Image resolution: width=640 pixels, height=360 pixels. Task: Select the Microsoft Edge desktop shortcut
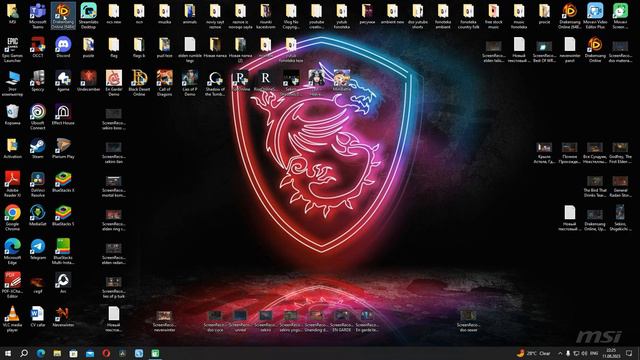[12, 251]
